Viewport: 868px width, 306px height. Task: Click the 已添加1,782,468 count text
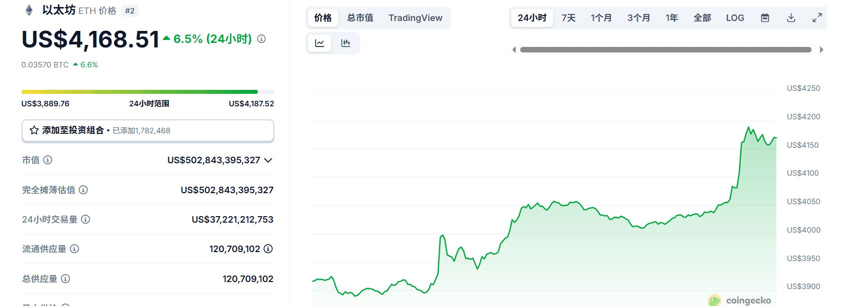point(141,131)
